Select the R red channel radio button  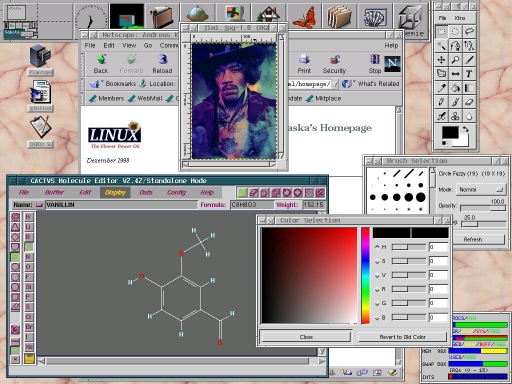point(377,289)
